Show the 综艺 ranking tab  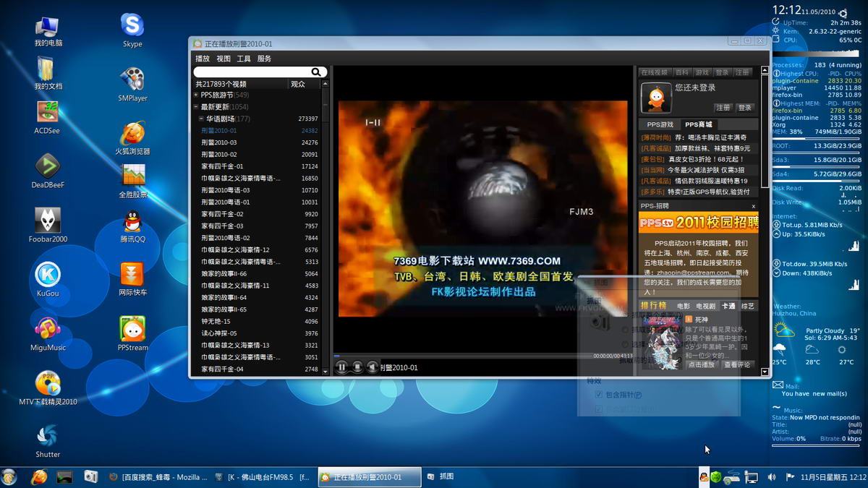pyautogui.click(x=748, y=306)
